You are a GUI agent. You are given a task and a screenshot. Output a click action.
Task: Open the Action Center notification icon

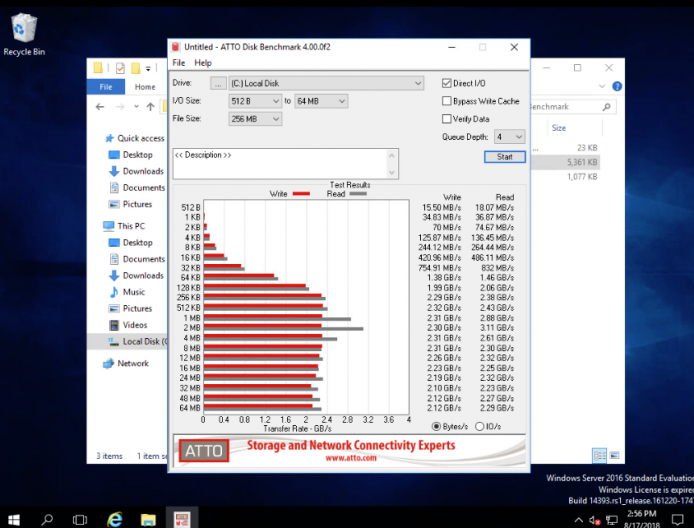pos(678,520)
